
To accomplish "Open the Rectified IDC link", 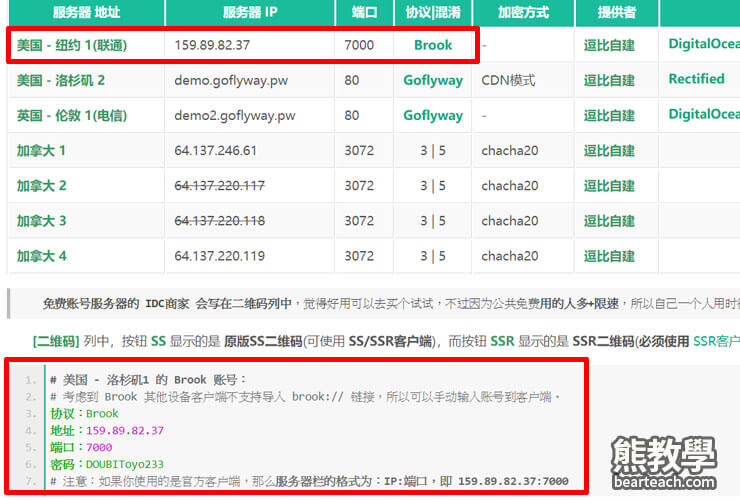I will [697, 79].
